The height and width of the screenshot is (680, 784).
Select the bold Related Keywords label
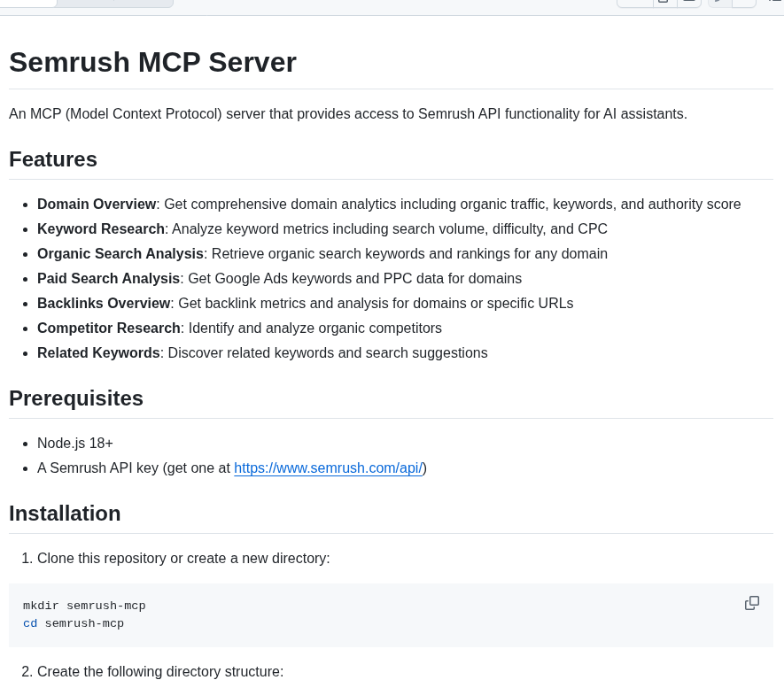tap(98, 352)
